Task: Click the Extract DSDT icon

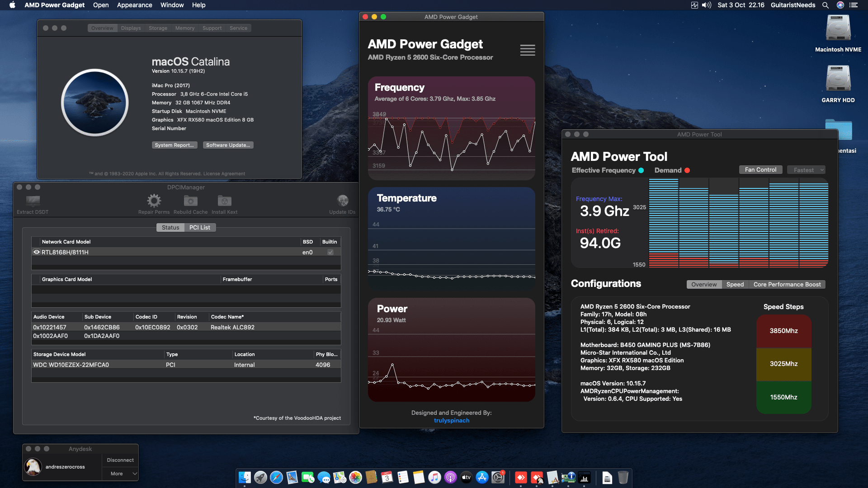Action: coord(32,201)
